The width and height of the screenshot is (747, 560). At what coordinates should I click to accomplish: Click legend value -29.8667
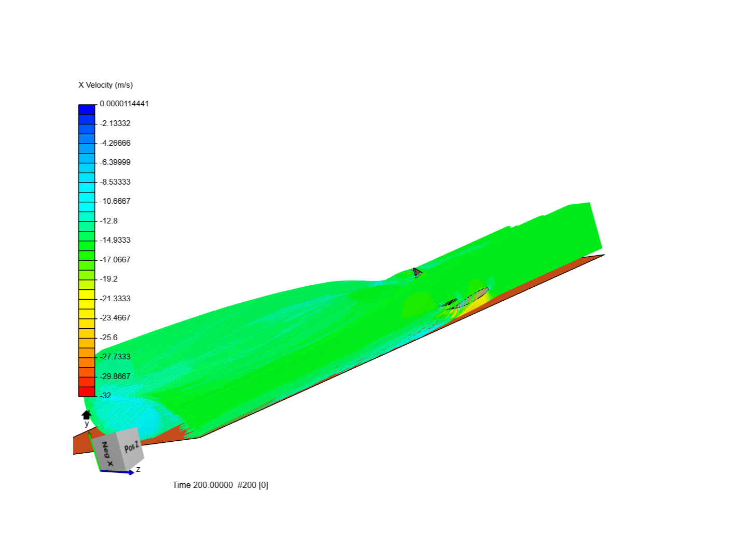tap(115, 376)
